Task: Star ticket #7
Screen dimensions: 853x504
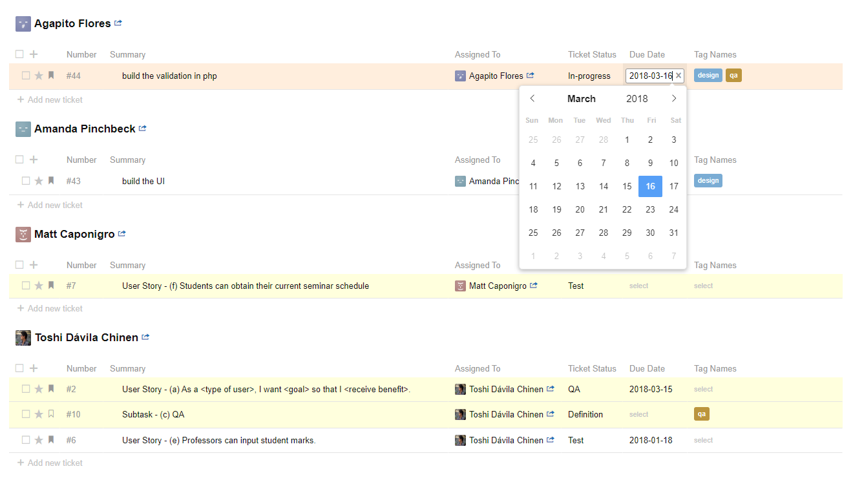Action: click(x=39, y=286)
